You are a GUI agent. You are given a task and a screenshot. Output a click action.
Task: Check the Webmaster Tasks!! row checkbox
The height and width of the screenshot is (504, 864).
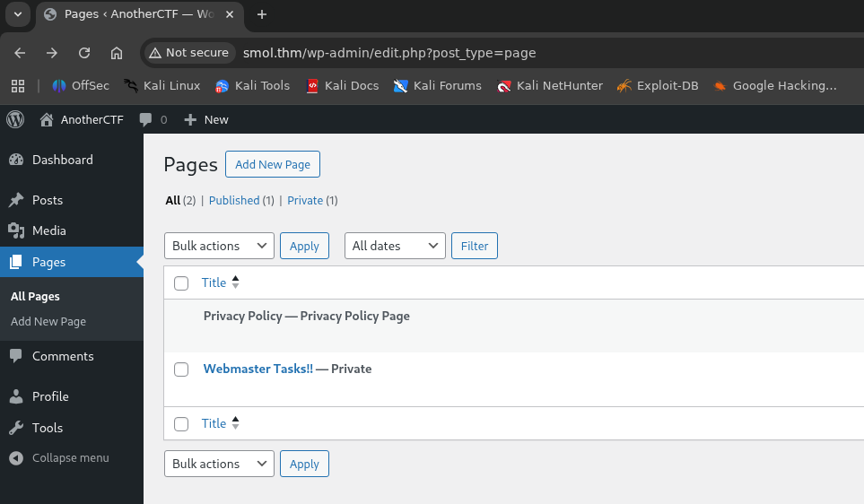(181, 369)
